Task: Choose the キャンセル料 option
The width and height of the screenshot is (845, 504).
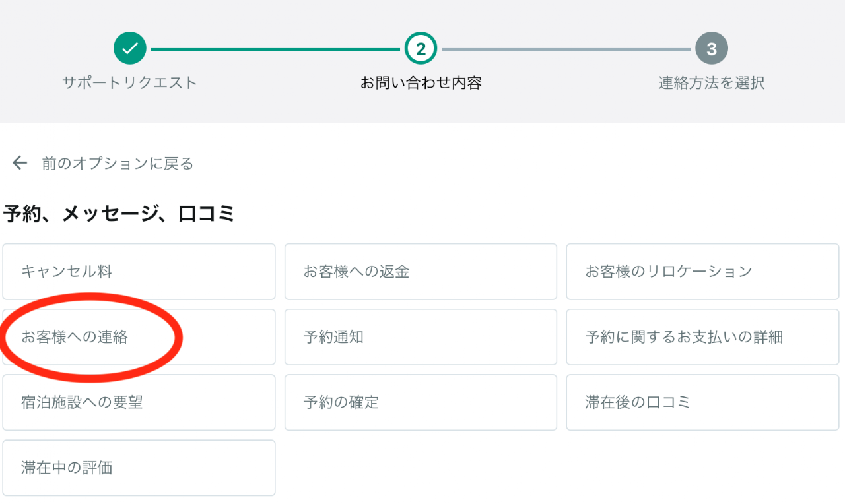Action: (139, 271)
